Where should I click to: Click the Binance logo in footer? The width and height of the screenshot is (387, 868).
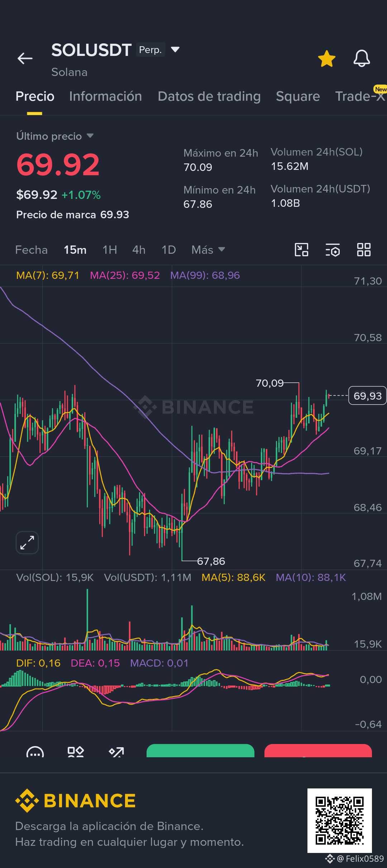pos(76,801)
